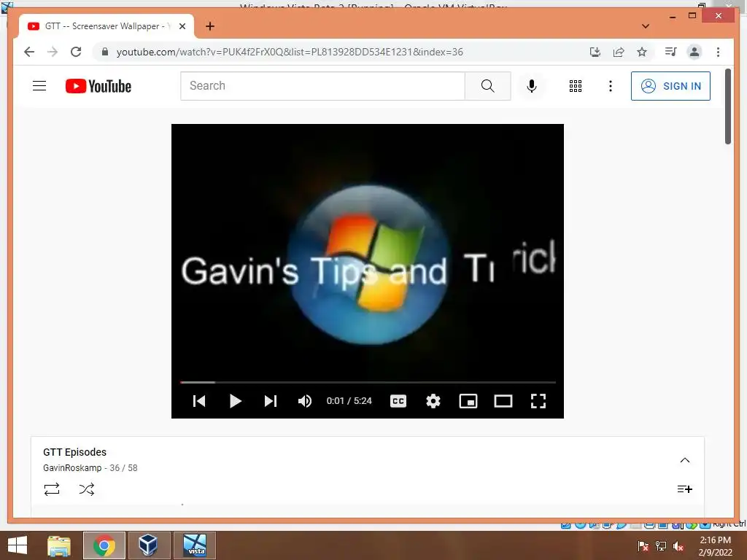The width and height of the screenshot is (747, 560).
Task: Collapse the GTT Episodes playlist panel
Action: click(x=684, y=460)
